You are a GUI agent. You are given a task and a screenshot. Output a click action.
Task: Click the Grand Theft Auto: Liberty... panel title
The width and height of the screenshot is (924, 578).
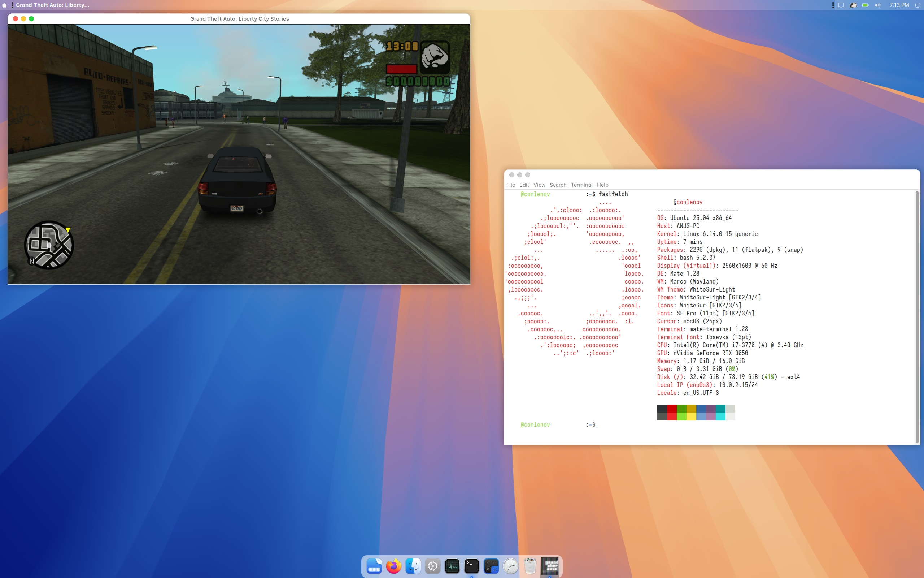tap(53, 5)
